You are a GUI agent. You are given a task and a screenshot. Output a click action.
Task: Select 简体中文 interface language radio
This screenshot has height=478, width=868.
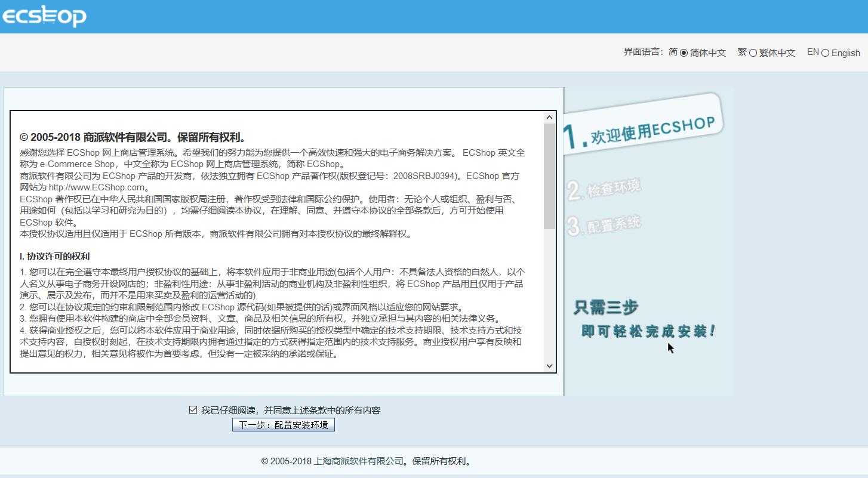tap(684, 53)
